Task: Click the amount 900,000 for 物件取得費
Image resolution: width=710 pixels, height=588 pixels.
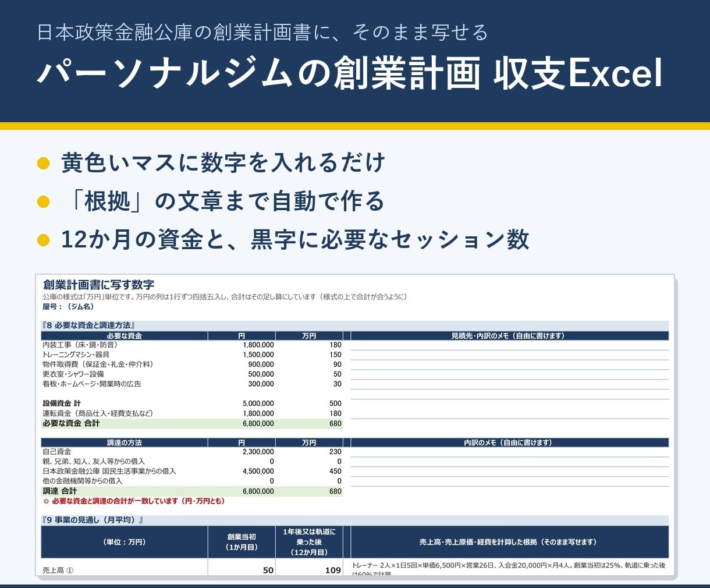Action: (x=261, y=364)
